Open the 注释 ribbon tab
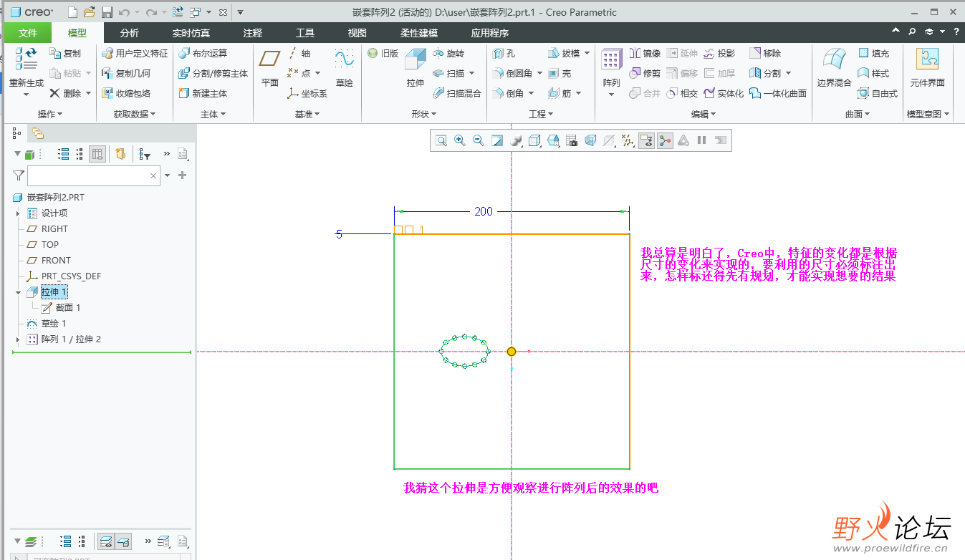This screenshot has height=560, width=965. point(253,33)
